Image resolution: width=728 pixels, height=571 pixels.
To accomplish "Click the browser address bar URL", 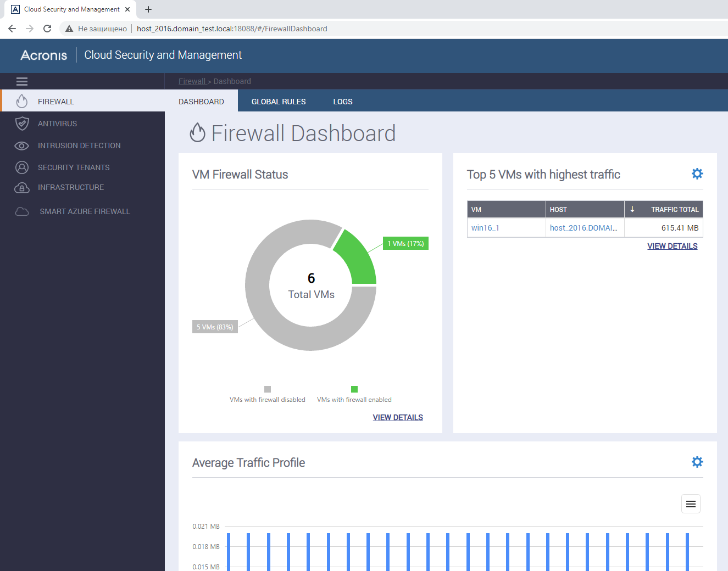I will [x=232, y=29].
